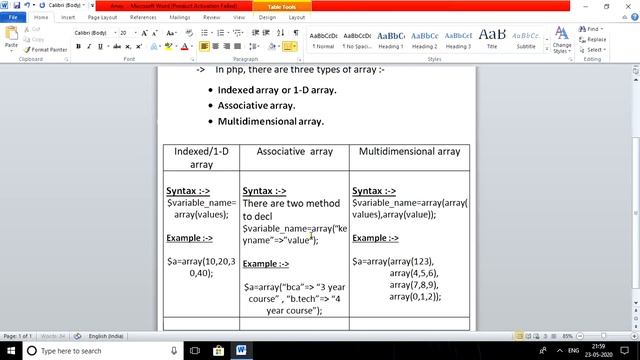Apply the Subtitle style
Viewport: 640px width, 360px height.
coord(526,40)
